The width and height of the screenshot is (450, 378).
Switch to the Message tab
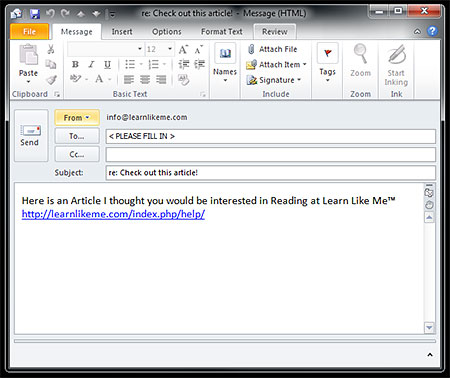coord(77,32)
